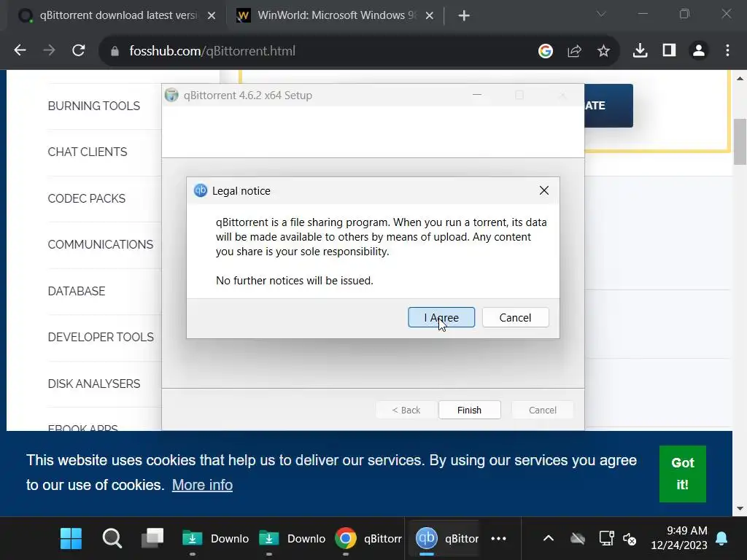Open the notifications bell icon
The width and height of the screenshot is (747, 560).
point(721,539)
